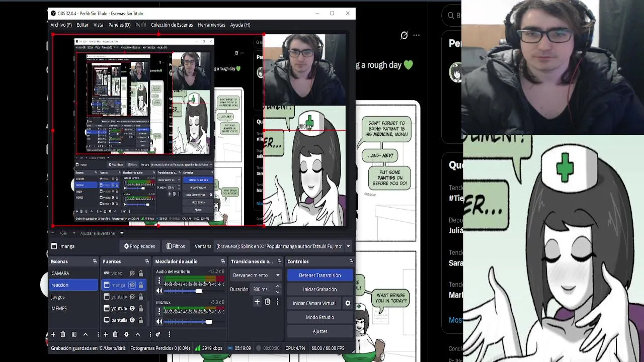Toggle lock on the visible youtube source

(141, 308)
